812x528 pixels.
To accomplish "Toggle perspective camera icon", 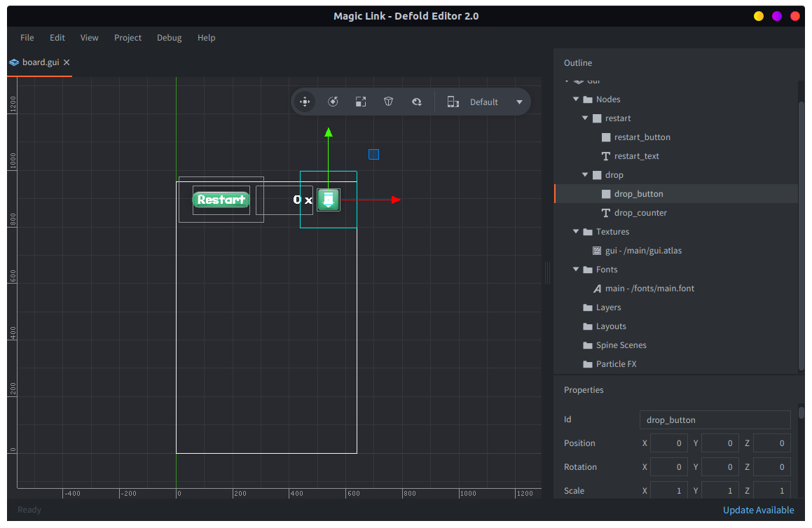I will 389,102.
